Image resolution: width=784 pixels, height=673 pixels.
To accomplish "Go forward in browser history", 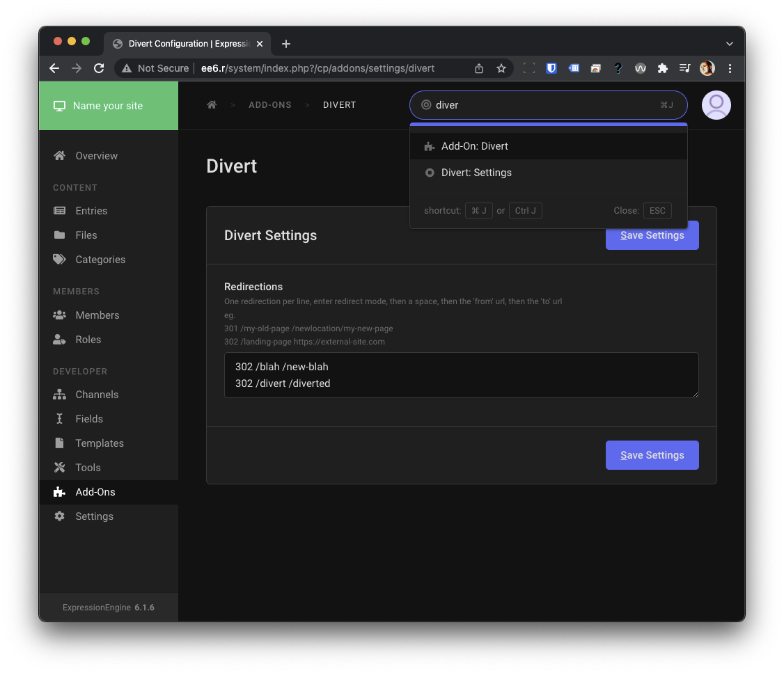I will pyautogui.click(x=77, y=68).
